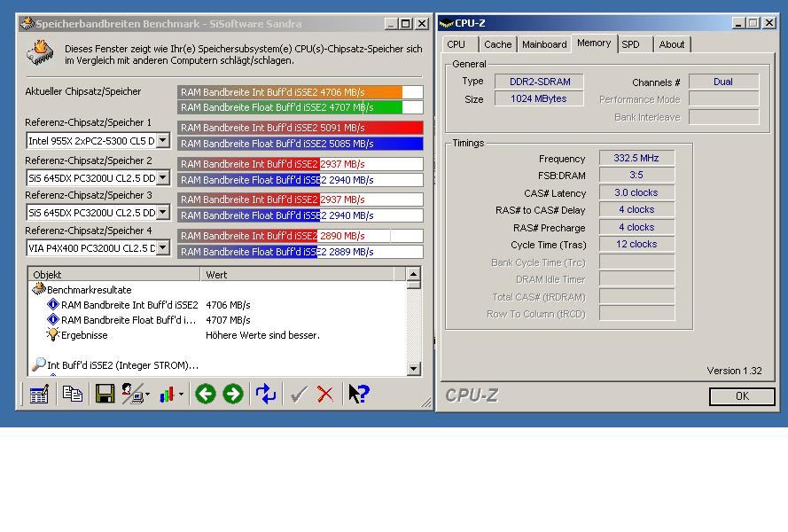The width and height of the screenshot is (788, 532).
Task: Click the lightbulb icon next to Ergebnisse
Action: coord(52,334)
